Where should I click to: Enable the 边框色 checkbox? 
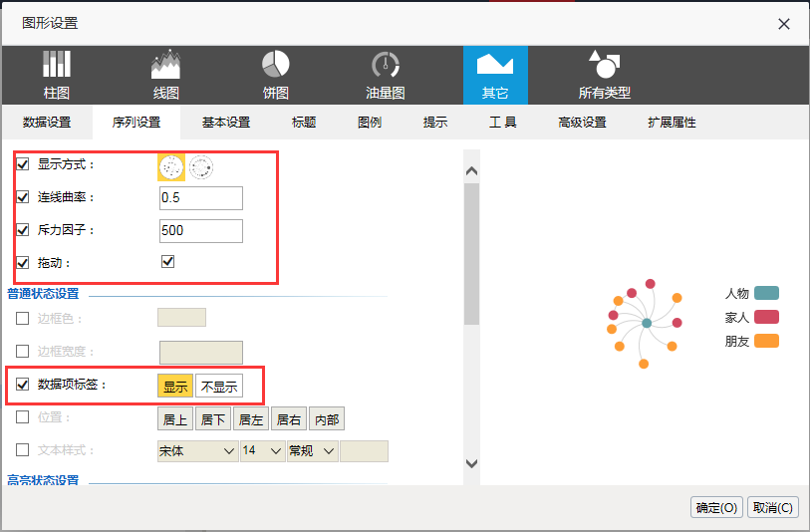(x=22, y=318)
